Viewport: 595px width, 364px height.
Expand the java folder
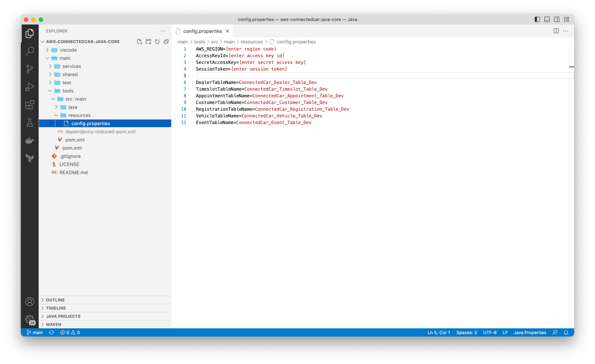pyautogui.click(x=105, y=107)
